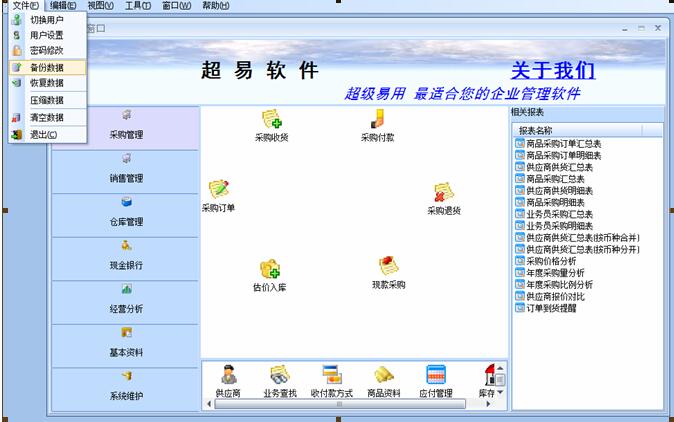The width and height of the screenshot is (674, 422).
Task: Select 基本资料 in the sidebar
Action: 126,346
